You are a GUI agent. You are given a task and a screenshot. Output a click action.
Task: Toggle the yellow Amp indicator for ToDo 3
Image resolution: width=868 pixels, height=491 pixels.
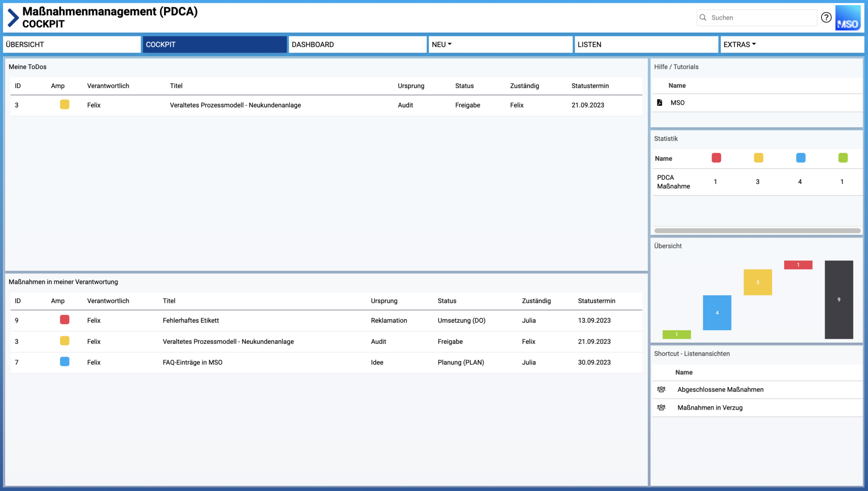tap(64, 105)
